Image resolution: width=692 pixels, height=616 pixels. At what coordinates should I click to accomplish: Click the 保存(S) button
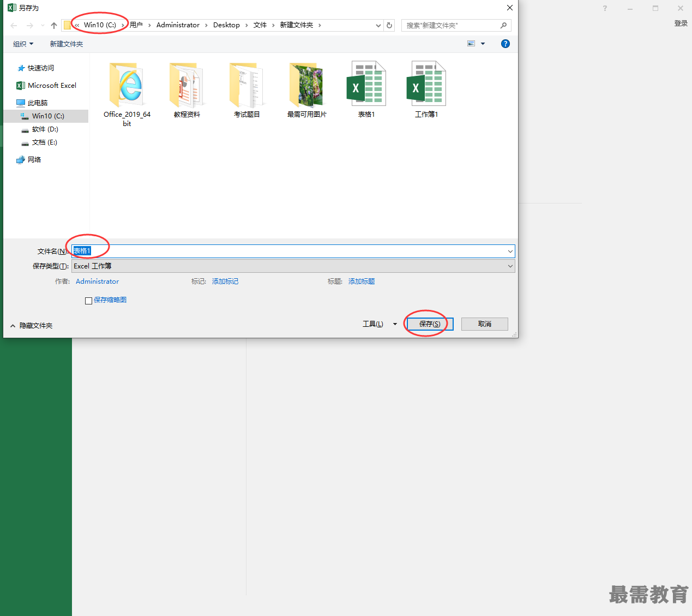pyautogui.click(x=430, y=324)
